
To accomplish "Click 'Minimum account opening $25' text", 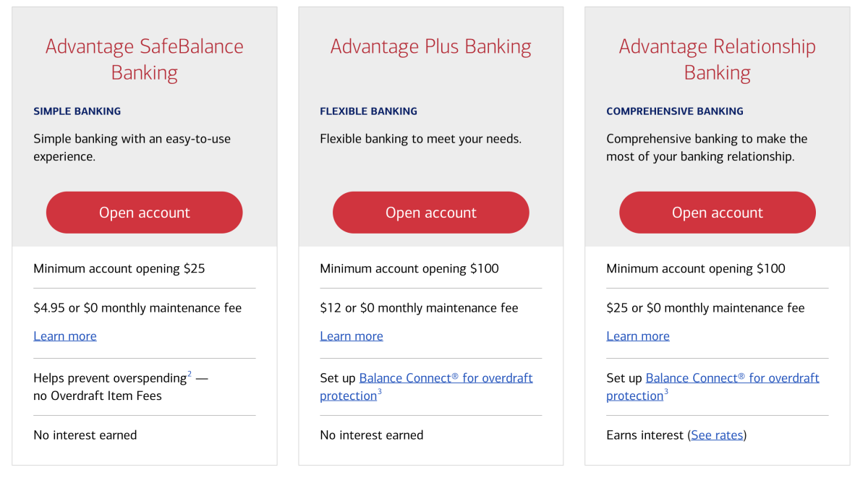I will point(119,269).
